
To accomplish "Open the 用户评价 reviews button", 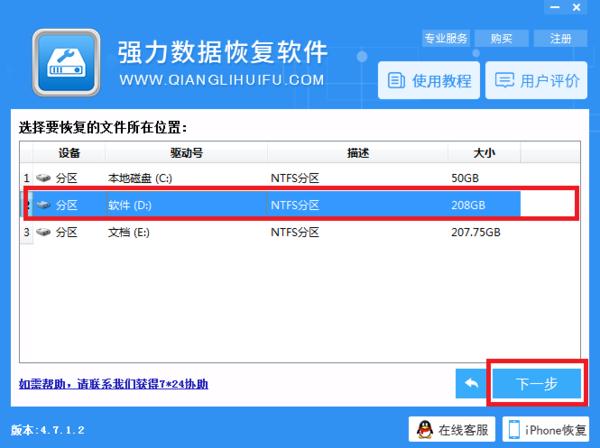I will [x=536, y=80].
